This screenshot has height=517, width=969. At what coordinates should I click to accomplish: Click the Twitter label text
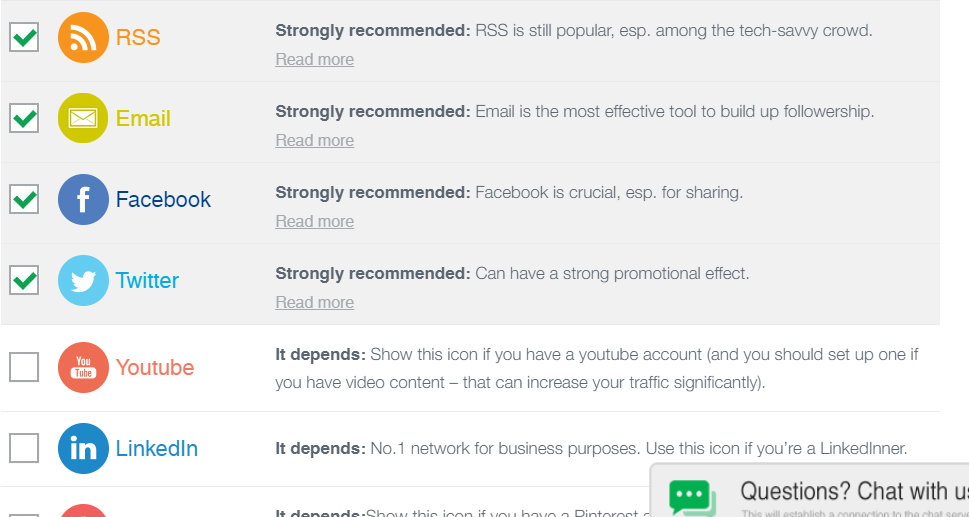[x=147, y=281]
